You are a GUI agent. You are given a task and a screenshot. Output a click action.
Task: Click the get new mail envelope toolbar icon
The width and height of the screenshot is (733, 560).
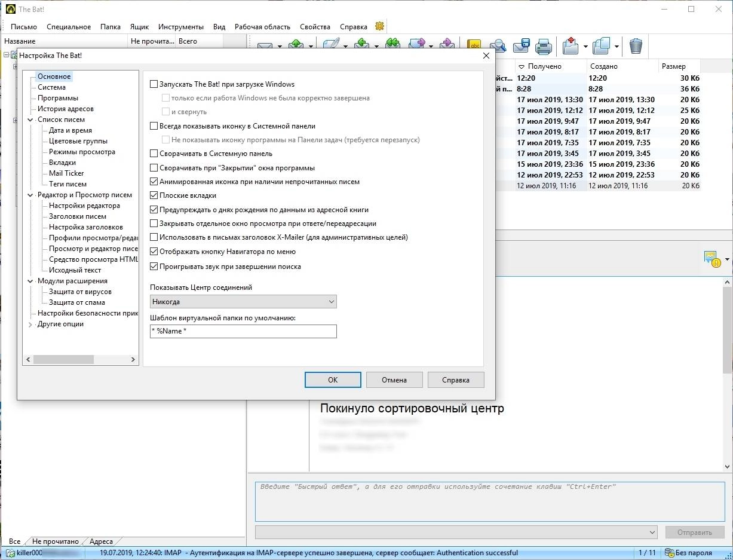click(265, 45)
